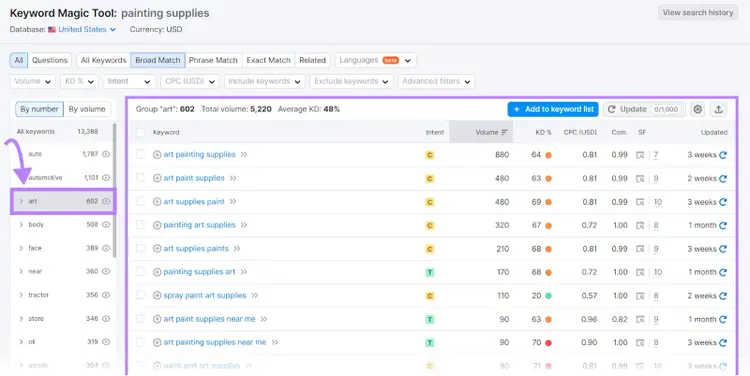The width and height of the screenshot is (750, 376).
Task: Switch to the Questions tab
Action: (x=50, y=60)
